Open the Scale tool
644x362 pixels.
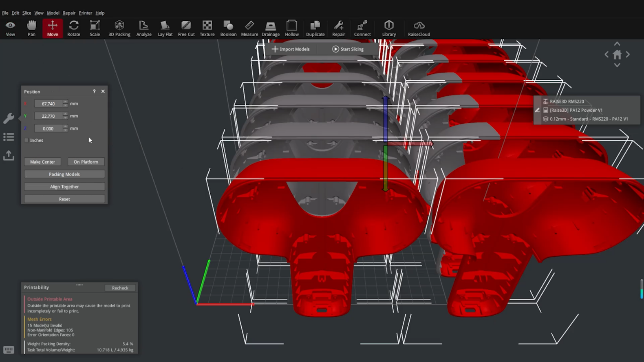click(95, 29)
